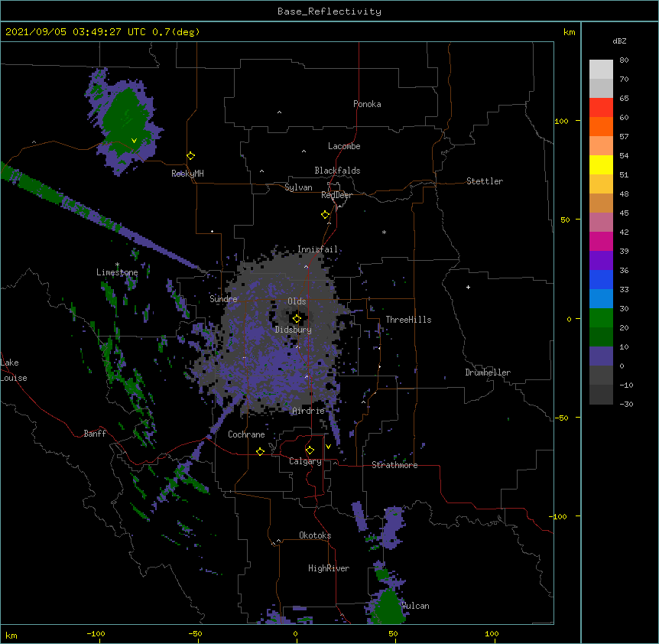Click the Ponoka city label
Viewport: 659px width, 644px height.
[x=367, y=104]
